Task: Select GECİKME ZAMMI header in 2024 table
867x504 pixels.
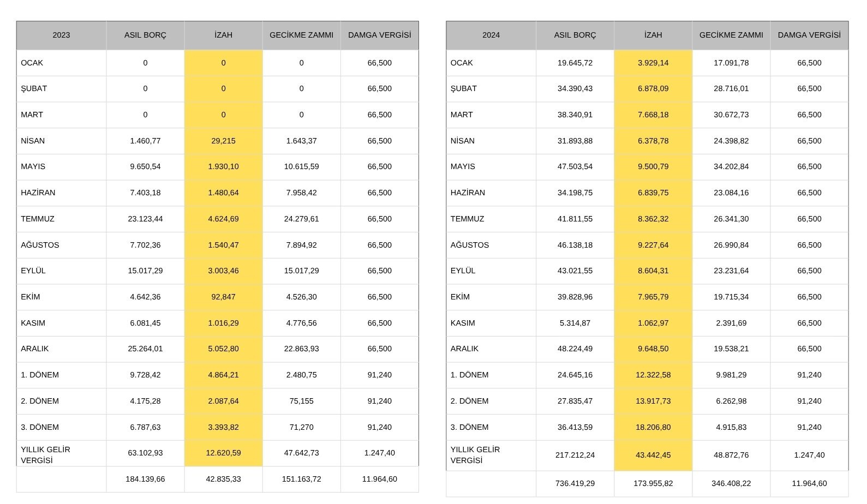Action: (x=731, y=35)
